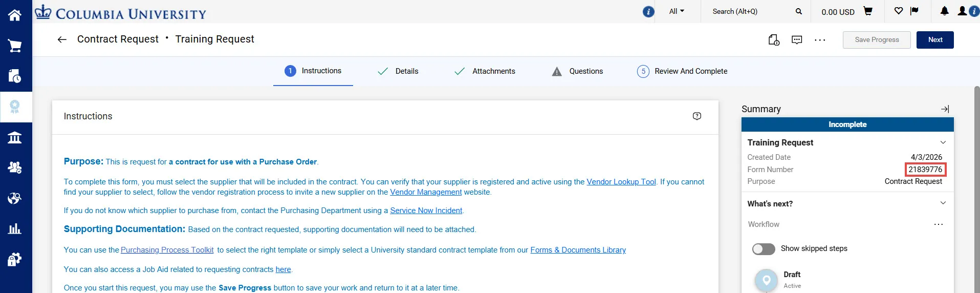The image size is (980, 293).
Task: Go to the Details step tab
Action: 398,71
